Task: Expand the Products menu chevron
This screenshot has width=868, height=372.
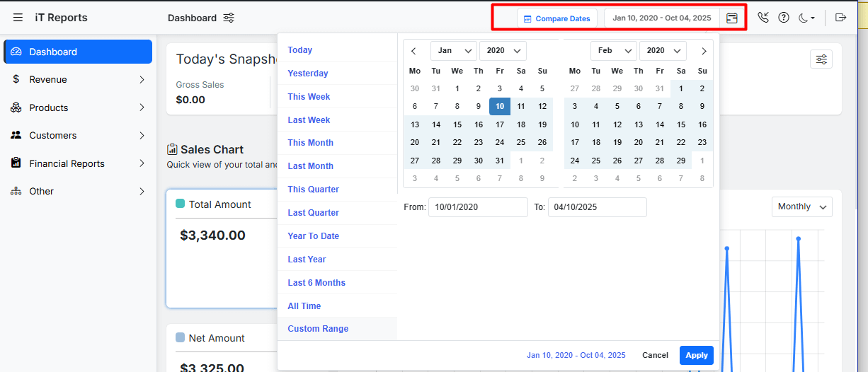Action: pyautogui.click(x=142, y=107)
